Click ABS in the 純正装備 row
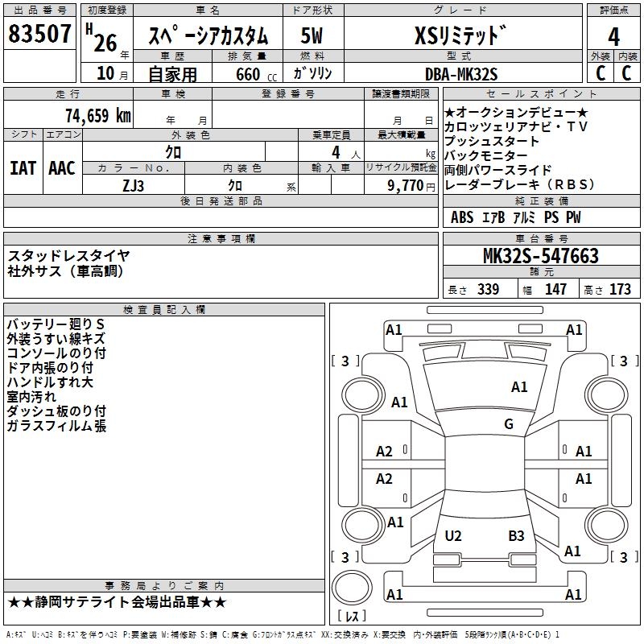This screenshot has width=644, height=644. pos(462,217)
